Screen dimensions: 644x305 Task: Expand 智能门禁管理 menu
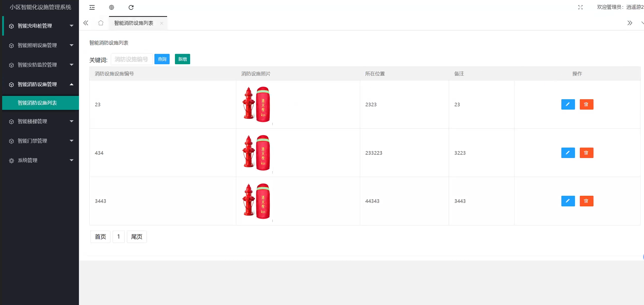coord(40,141)
